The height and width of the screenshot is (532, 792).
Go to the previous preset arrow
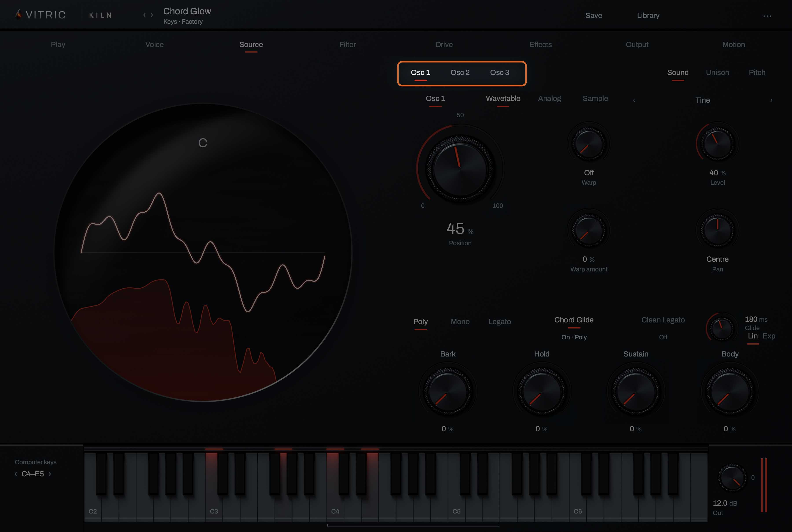pos(144,15)
